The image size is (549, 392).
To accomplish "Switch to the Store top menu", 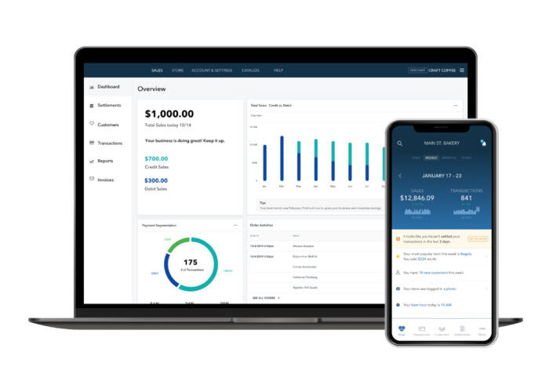I will click(x=177, y=71).
